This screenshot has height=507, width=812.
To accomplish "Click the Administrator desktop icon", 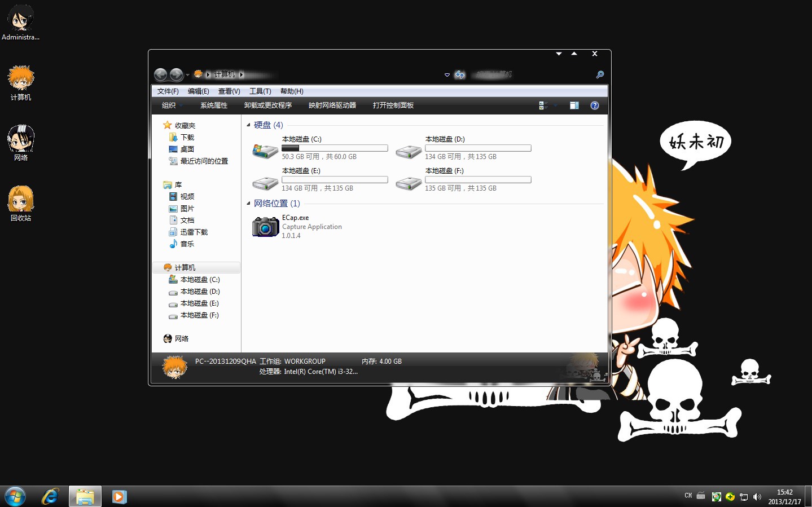I will click(21, 23).
